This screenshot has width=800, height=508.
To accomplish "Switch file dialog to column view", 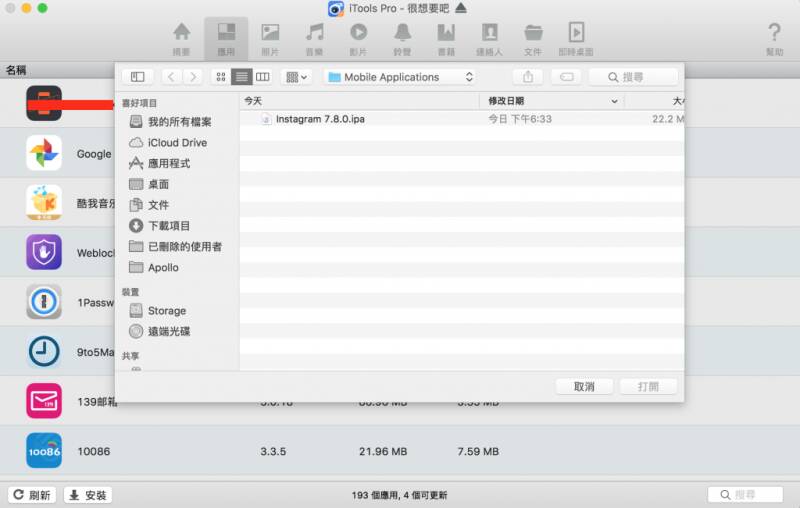I will 263,77.
